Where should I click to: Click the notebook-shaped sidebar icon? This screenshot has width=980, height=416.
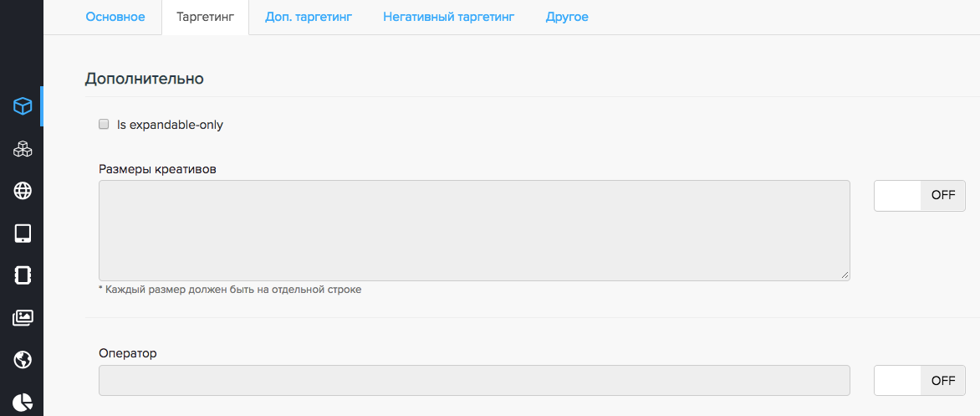pyautogui.click(x=23, y=275)
